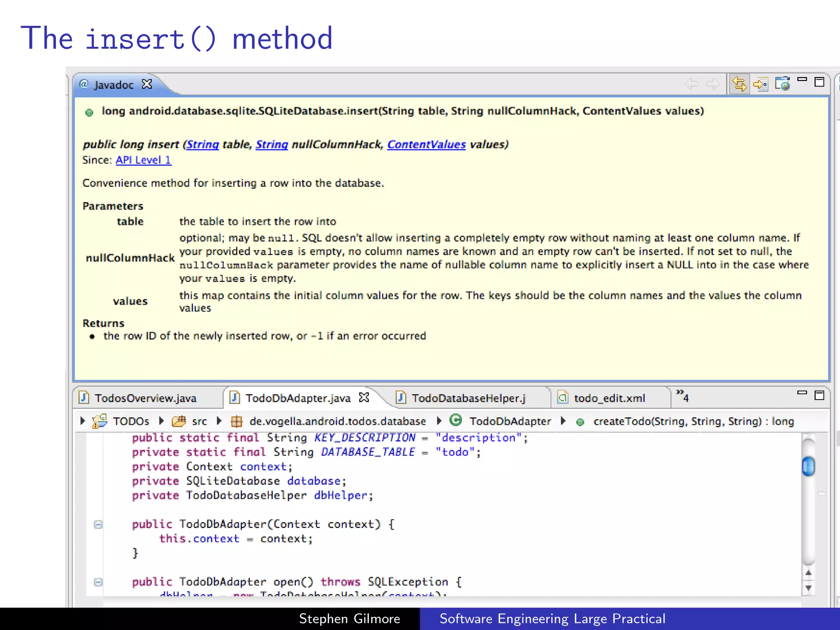Viewport: 840px width, 630px height.
Task: Minimize the editor area
Action: [x=802, y=393]
